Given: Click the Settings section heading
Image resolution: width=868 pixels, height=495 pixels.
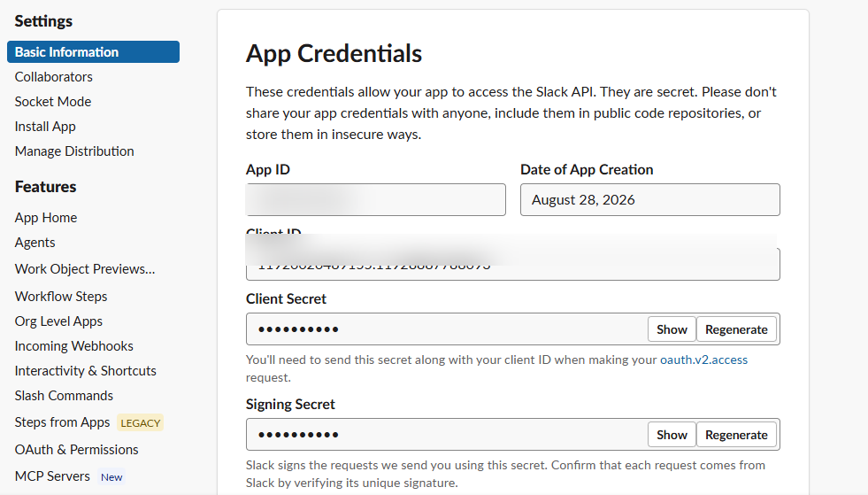Looking at the screenshot, I should coord(43,21).
